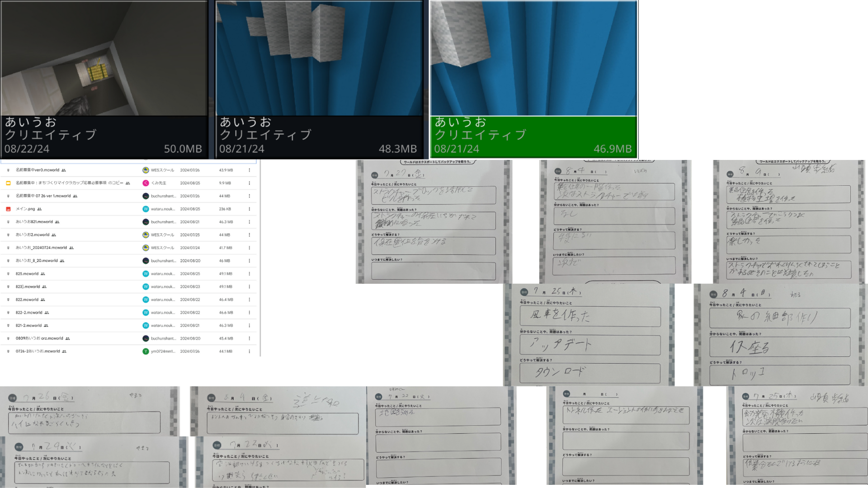Click the WESスクール avatar in the あいうお_20240724 row
The width and height of the screenshot is (868, 488).
pyautogui.click(x=146, y=248)
